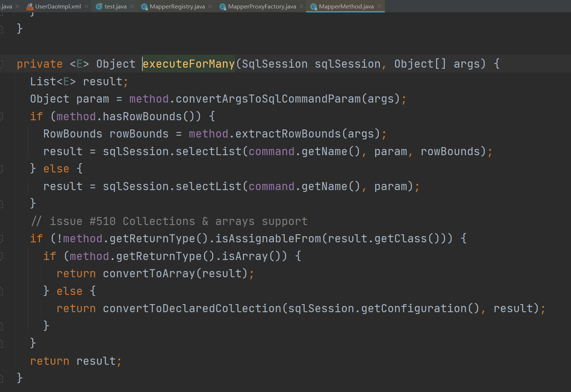Click the issue #510 comment line
571x392 pixels.
pyautogui.click(x=169, y=221)
